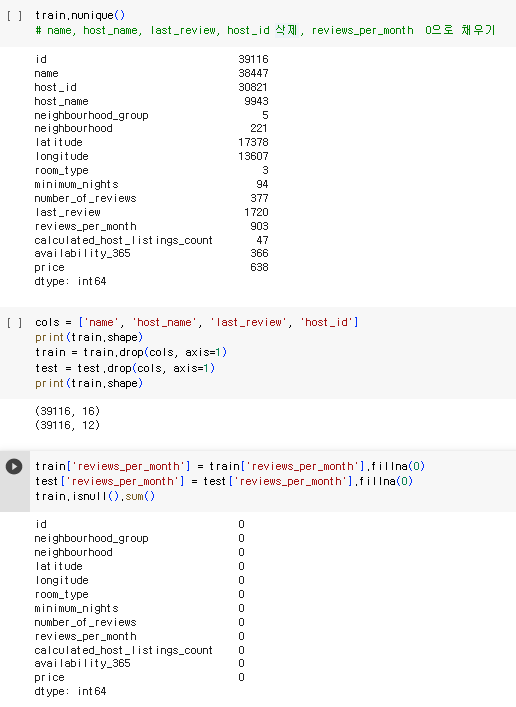Viewport: 516px width, 707px height.
Task: Click the green comment about deleting name, host_name
Action: click(x=265, y=30)
